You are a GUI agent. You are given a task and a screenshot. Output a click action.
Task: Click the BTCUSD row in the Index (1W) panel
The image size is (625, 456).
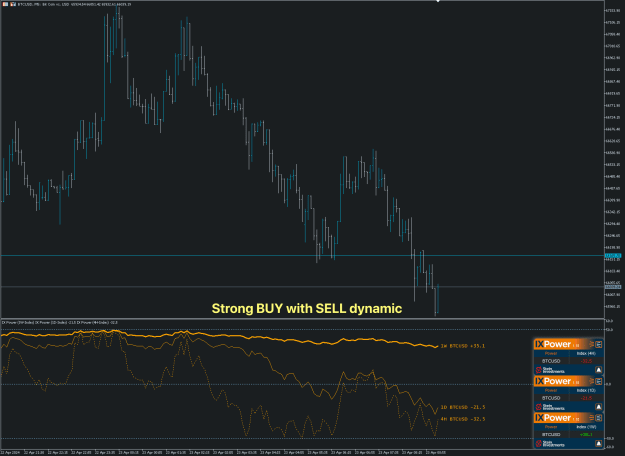coord(569,434)
